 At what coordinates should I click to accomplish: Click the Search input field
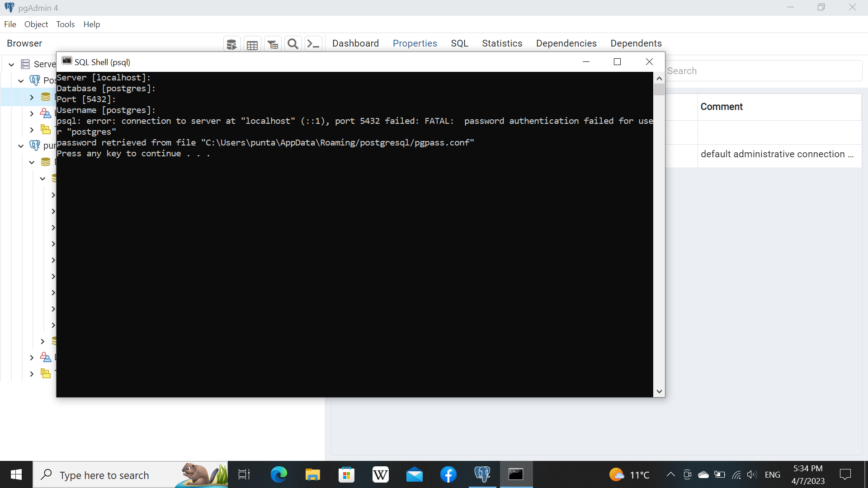pos(764,71)
